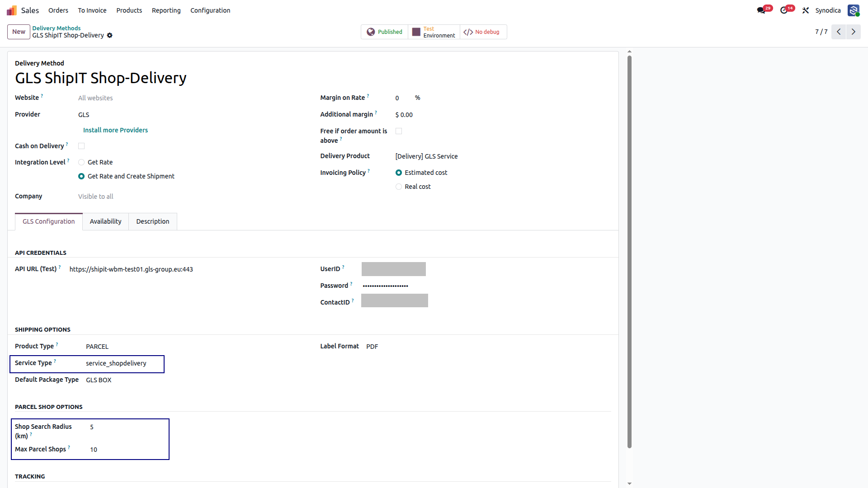Click the UserID input field
Viewport: 868px width, 488px height.
coord(394,269)
